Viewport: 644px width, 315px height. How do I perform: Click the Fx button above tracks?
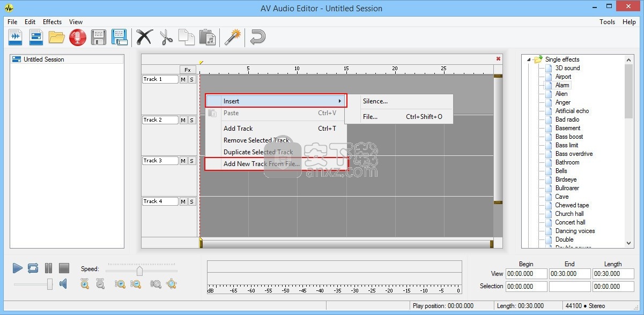pyautogui.click(x=188, y=70)
